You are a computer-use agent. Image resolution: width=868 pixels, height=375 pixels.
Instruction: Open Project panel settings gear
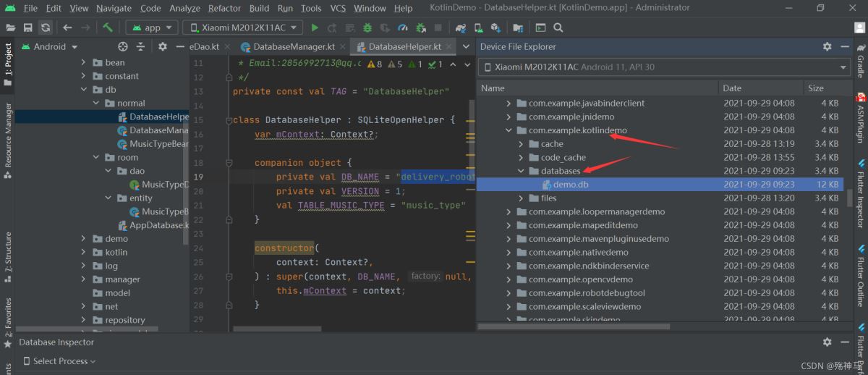coord(163,46)
